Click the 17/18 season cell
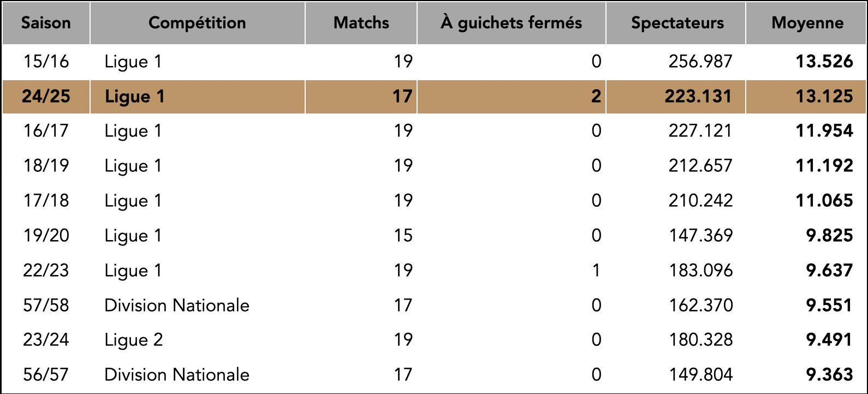 click(x=46, y=201)
